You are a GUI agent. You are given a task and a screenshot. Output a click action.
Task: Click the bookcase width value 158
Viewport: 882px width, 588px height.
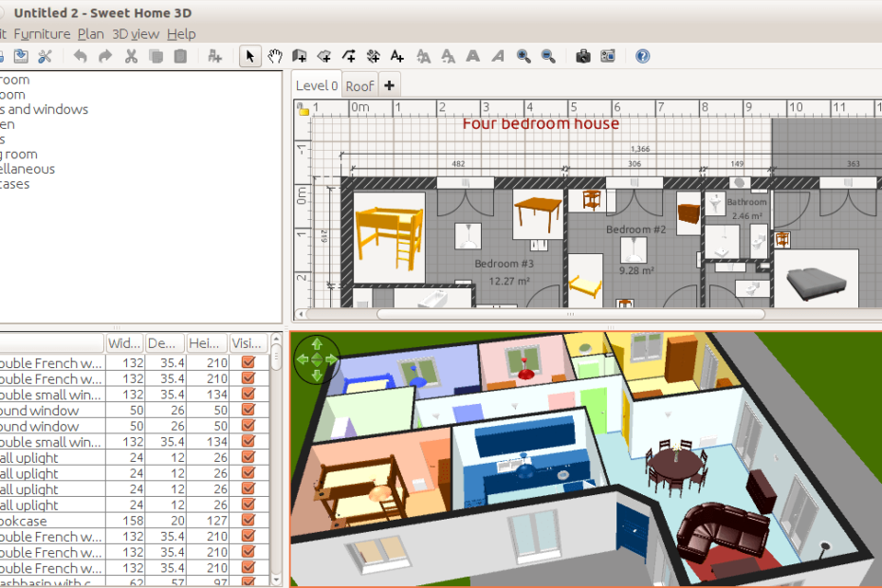coord(134,521)
